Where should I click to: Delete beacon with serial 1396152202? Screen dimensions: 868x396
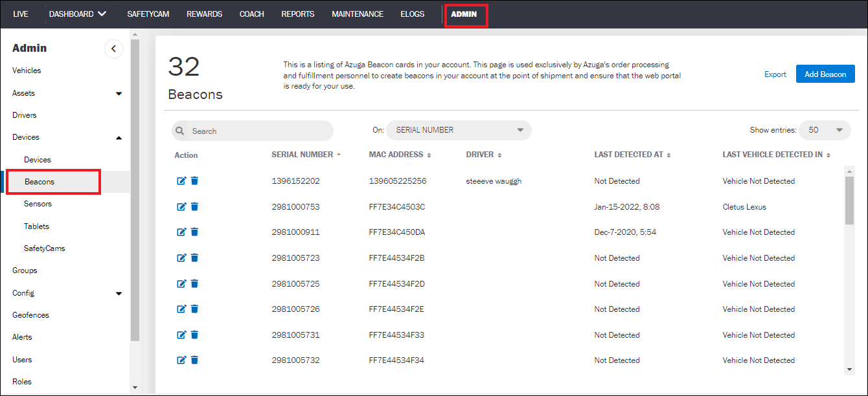[194, 181]
